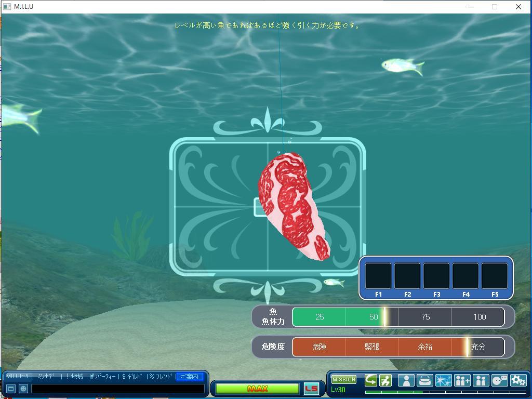Screen dimensions: 532x399
Task: Click the add friend icon
Action: coord(462,380)
